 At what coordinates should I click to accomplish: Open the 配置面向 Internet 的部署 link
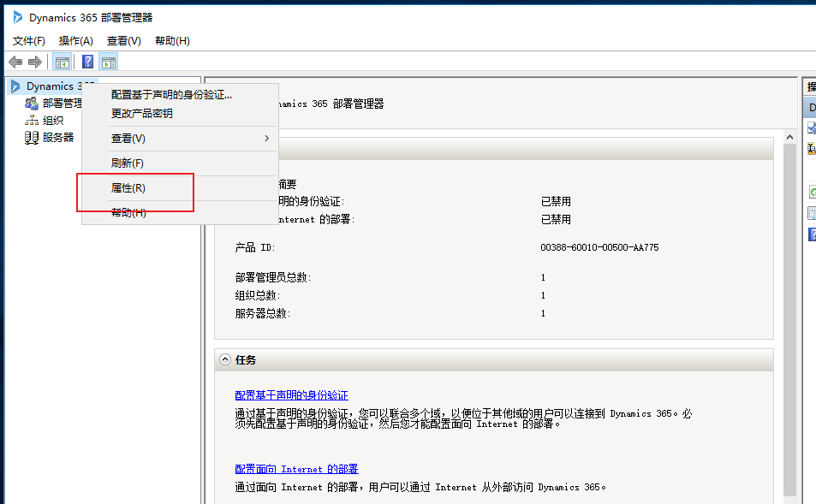(x=296, y=469)
